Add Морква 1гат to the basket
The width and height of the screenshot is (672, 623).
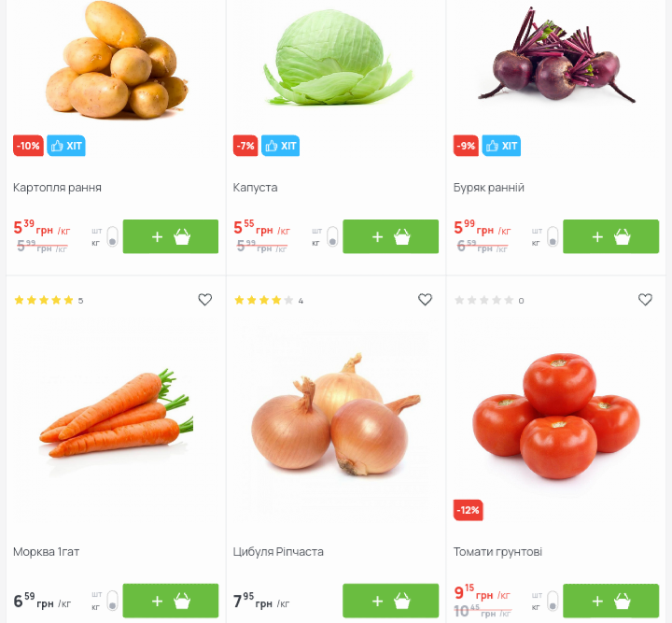pos(171,601)
